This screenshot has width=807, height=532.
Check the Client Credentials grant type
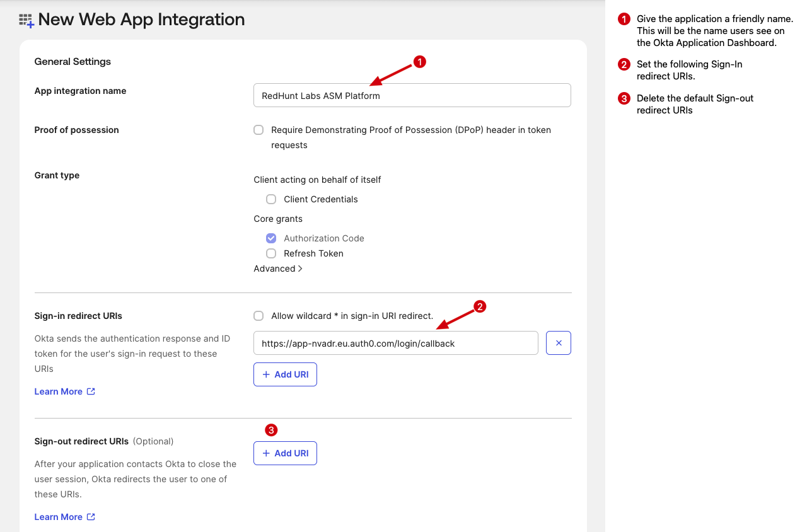pos(271,199)
